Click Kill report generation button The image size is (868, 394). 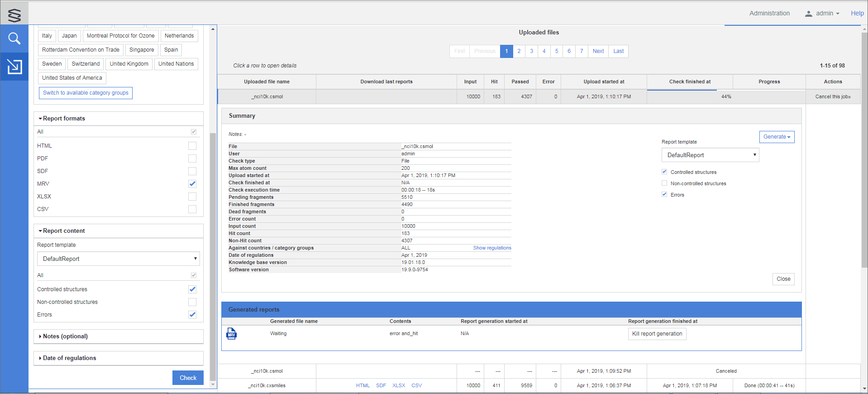coord(657,334)
